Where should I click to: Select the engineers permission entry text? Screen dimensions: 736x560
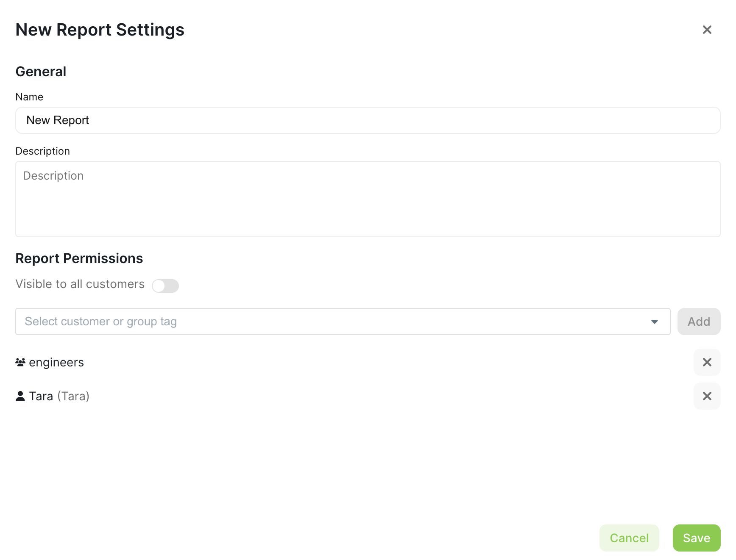click(56, 363)
